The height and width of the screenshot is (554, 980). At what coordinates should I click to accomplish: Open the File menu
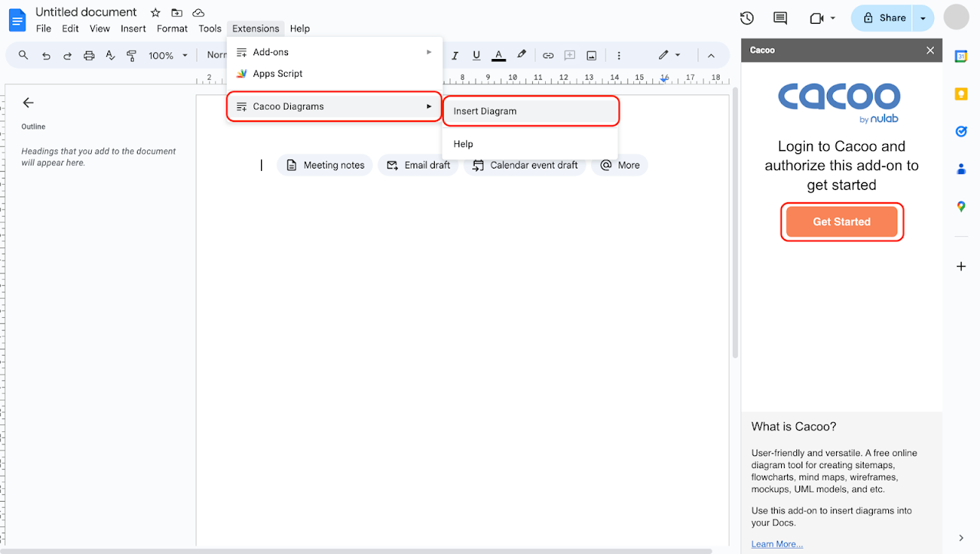coord(44,28)
